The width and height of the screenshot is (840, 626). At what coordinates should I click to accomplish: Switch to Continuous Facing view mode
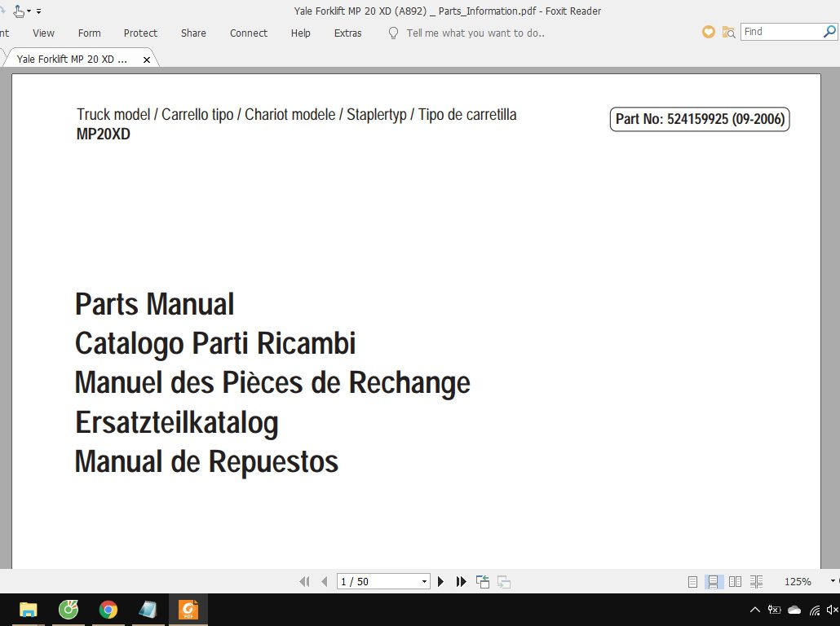757,581
